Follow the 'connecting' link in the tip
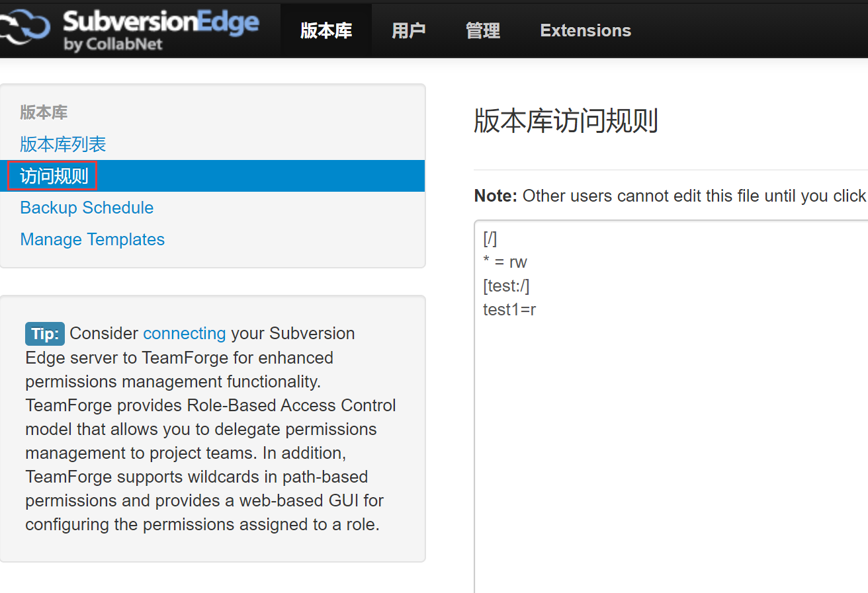Screen dimensions: 868x593 (x=185, y=333)
